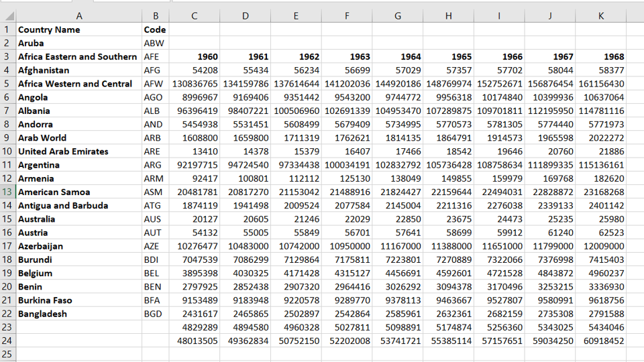Screen dimensions: 644x362
Task: Select cell containing 4829289
Action: [195, 328]
